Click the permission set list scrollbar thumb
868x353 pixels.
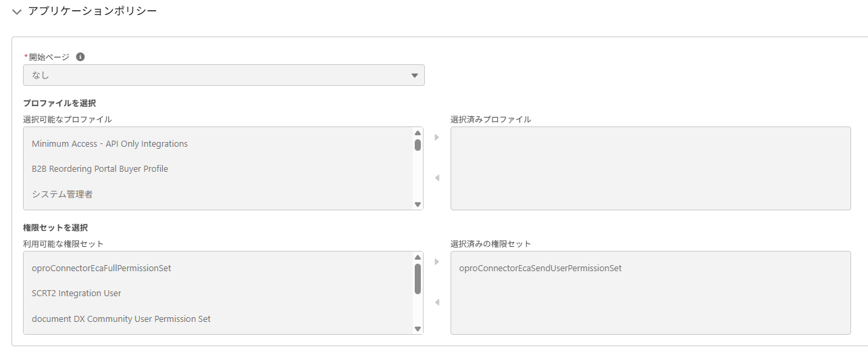click(417, 279)
